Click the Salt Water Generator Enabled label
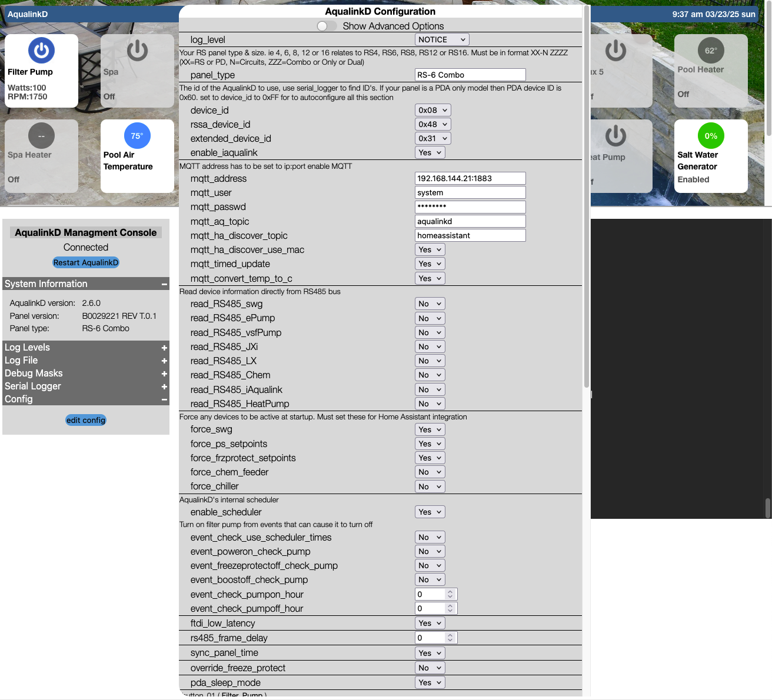This screenshot has height=700, width=772. (693, 179)
